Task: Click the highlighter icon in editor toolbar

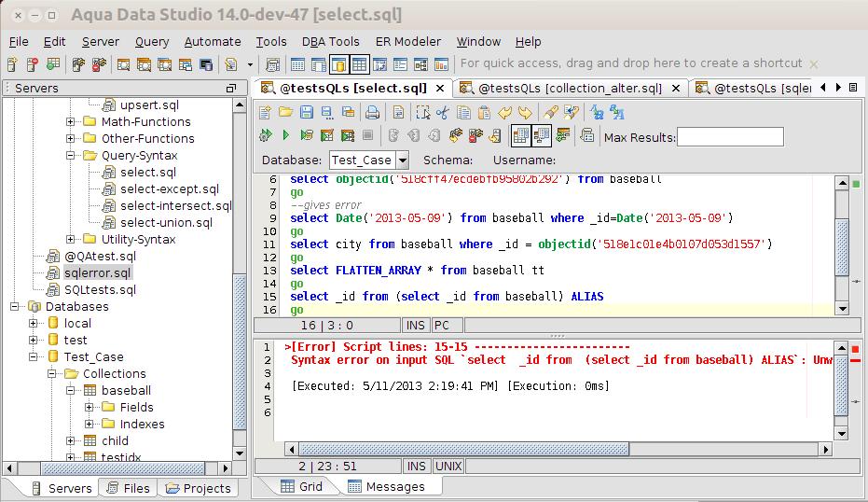Action: [550, 113]
